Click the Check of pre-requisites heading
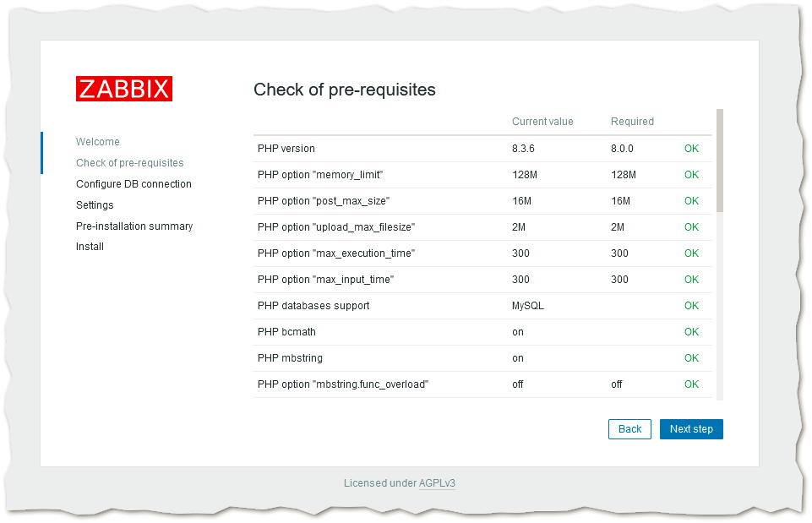This screenshot has width=812, height=523. click(345, 90)
